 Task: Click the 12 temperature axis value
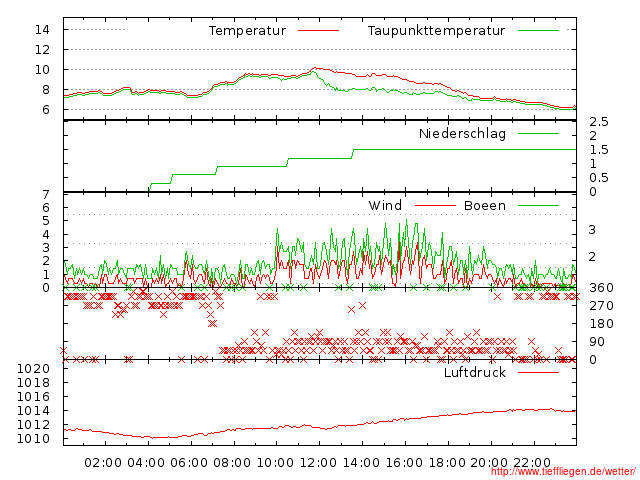42,50
